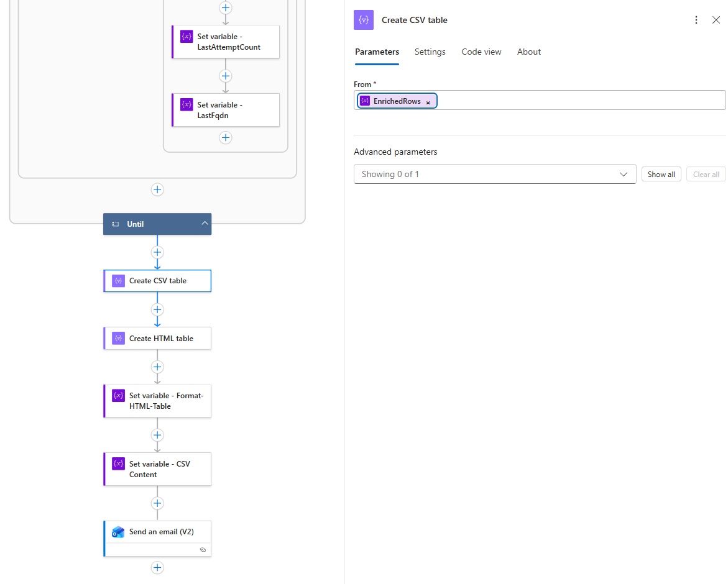The height and width of the screenshot is (584, 728).
Task: Click the Set variable - LastFqdn icon
Action: coord(187,105)
